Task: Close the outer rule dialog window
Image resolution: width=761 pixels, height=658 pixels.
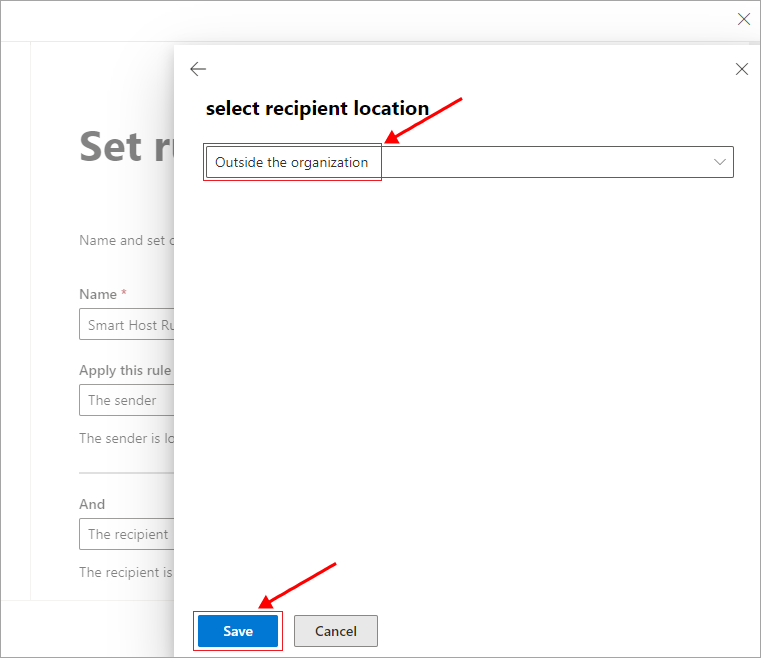Action: [x=743, y=19]
